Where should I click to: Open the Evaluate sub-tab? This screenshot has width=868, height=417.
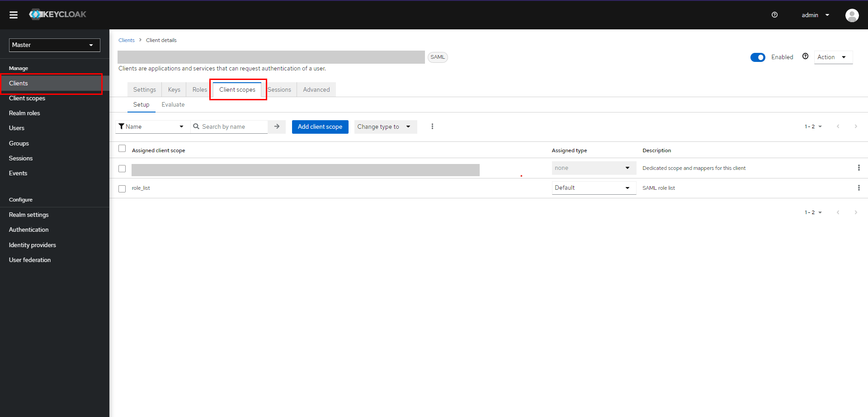click(173, 104)
